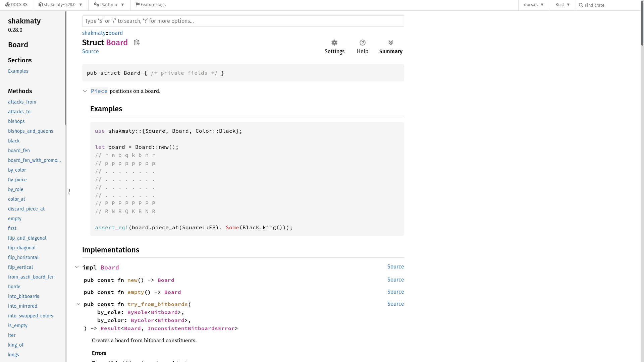Jump to attacks_from in the sidebar
This screenshot has height=362, width=644.
(22, 102)
